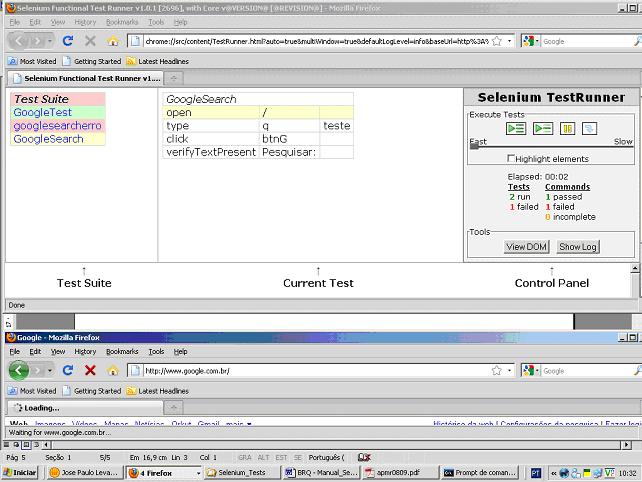Run all tests in the Selenium TestRunner
Viewport: 642px width, 482px height.
point(516,129)
